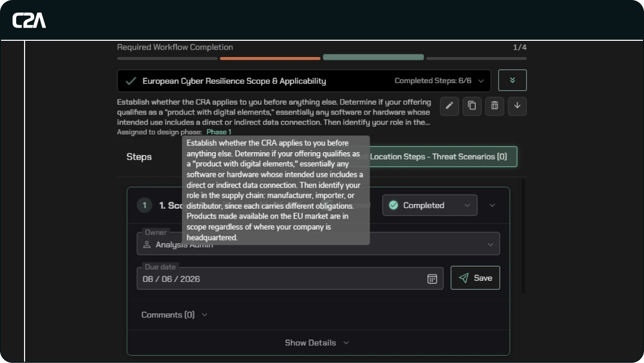Delete the workflow with the trash icon
644x363 pixels.
(x=494, y=106)
